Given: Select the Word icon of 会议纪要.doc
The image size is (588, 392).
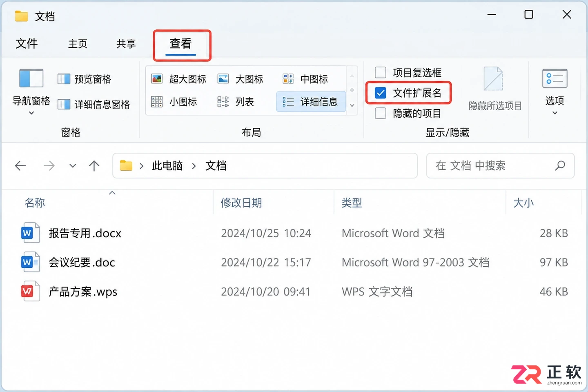Looking at the screenshot, I should [30, 262].
